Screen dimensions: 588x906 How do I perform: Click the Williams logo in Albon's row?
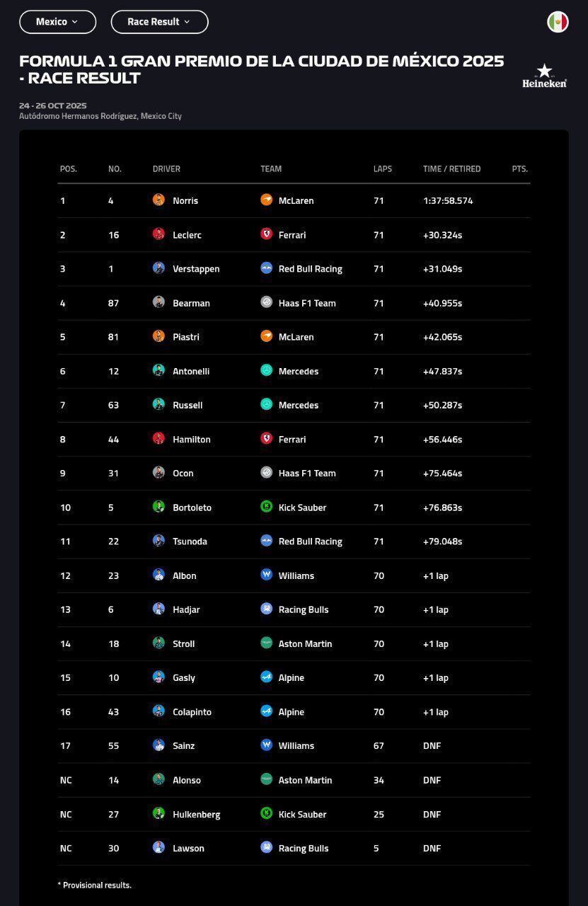click(266, 575)
